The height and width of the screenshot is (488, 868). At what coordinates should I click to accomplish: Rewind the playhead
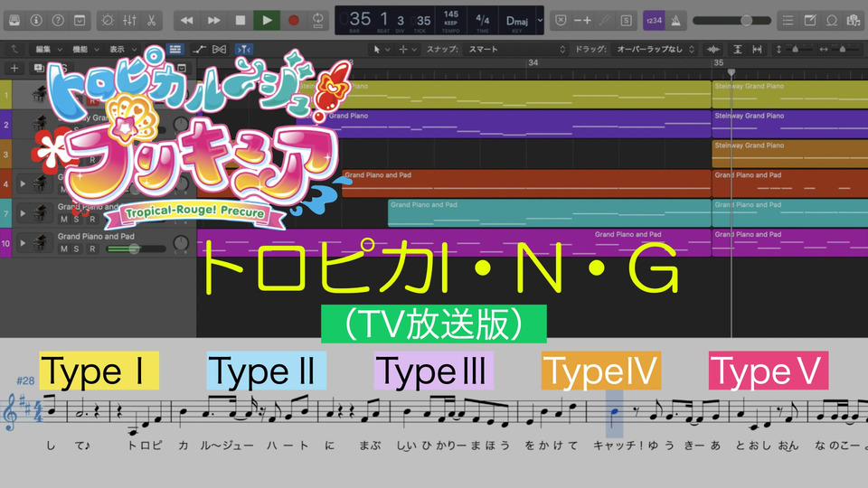pos(186,21)
